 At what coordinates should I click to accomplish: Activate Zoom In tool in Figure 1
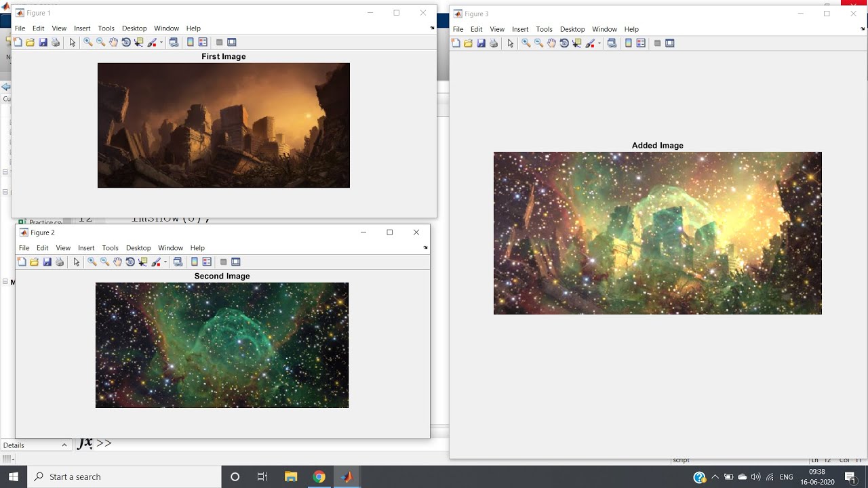pos(88,42)
